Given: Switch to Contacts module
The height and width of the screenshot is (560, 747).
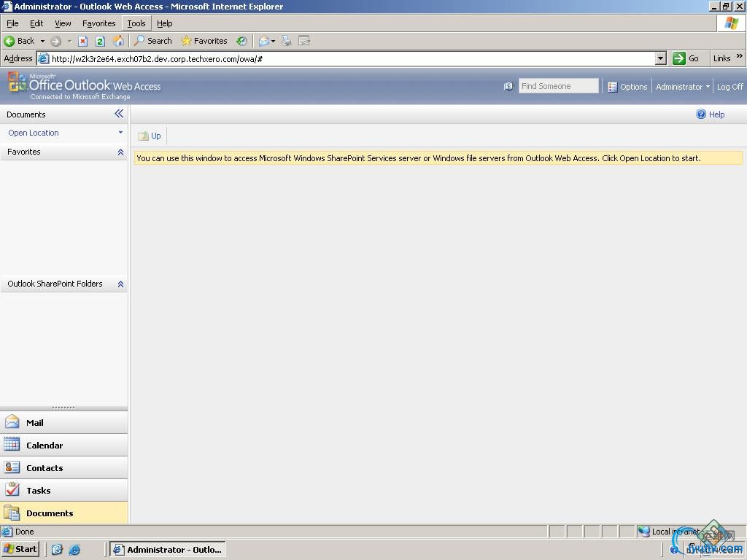Looking at the screenshot, I should pos(64,467).
